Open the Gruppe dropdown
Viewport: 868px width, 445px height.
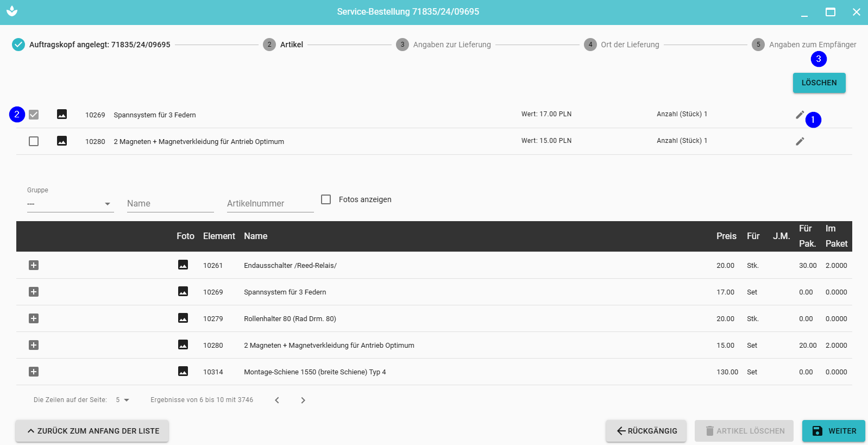pyautogui.click(x=70, y=204)
